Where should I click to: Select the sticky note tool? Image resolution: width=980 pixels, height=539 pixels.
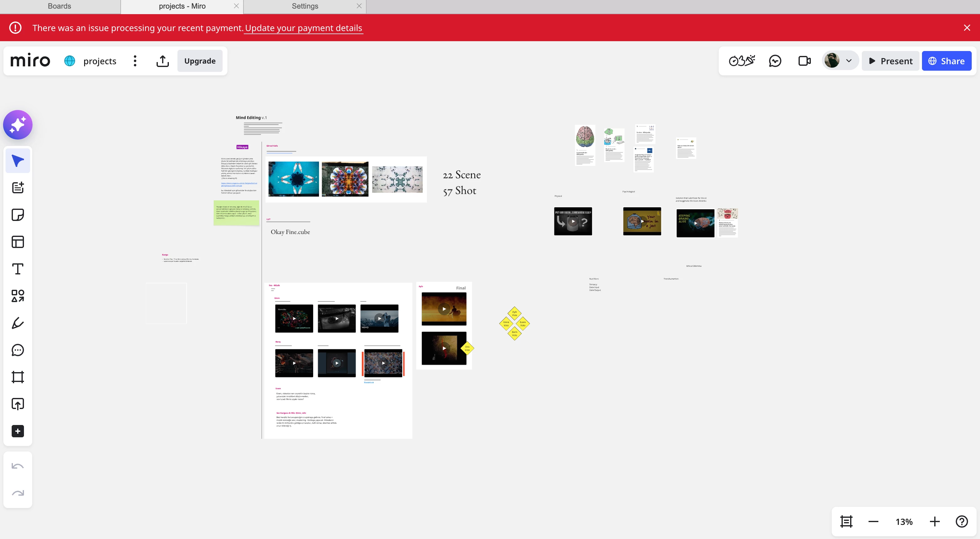coord(18,215)
